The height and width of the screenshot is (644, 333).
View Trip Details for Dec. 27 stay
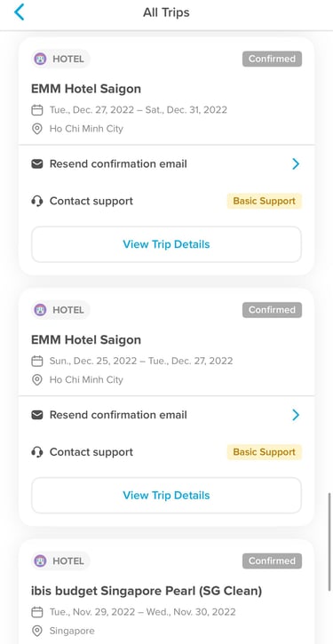[166, 244]
